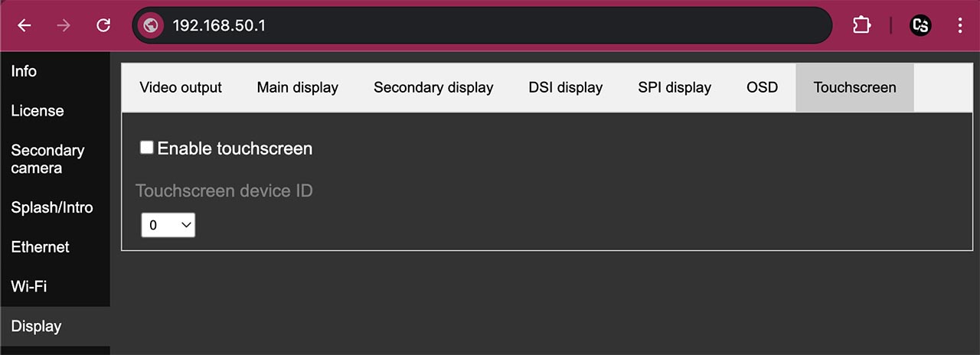The width and height of the screenshot is (980, 355).
Task: Reload the current page
Action: (x=103, y=25)
